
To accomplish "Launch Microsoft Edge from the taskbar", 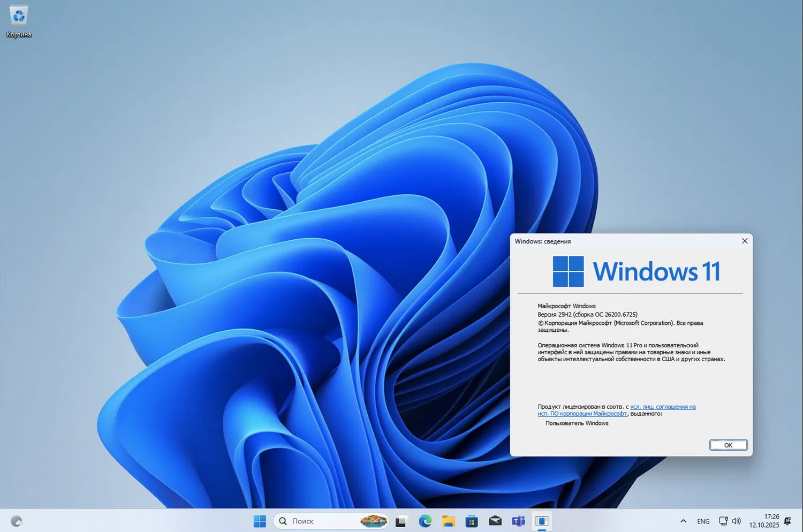I will (425, 521).
